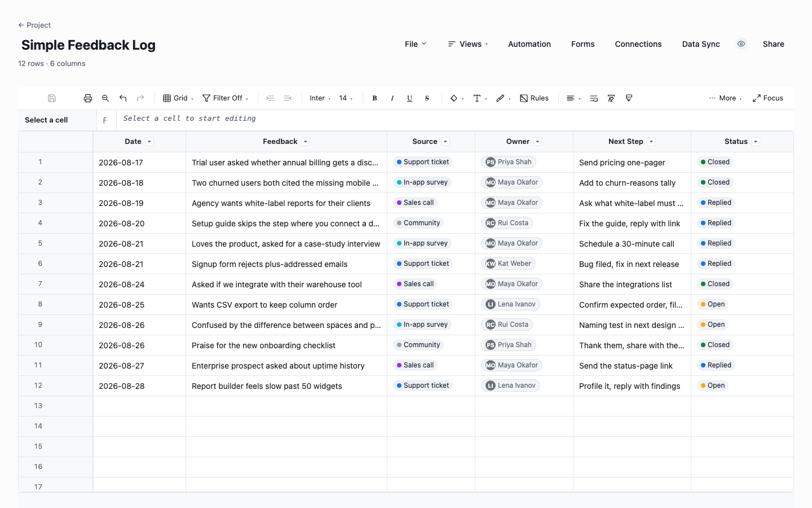
Task: Open the highlight pen color picker
Action: (x=503, y=98)
